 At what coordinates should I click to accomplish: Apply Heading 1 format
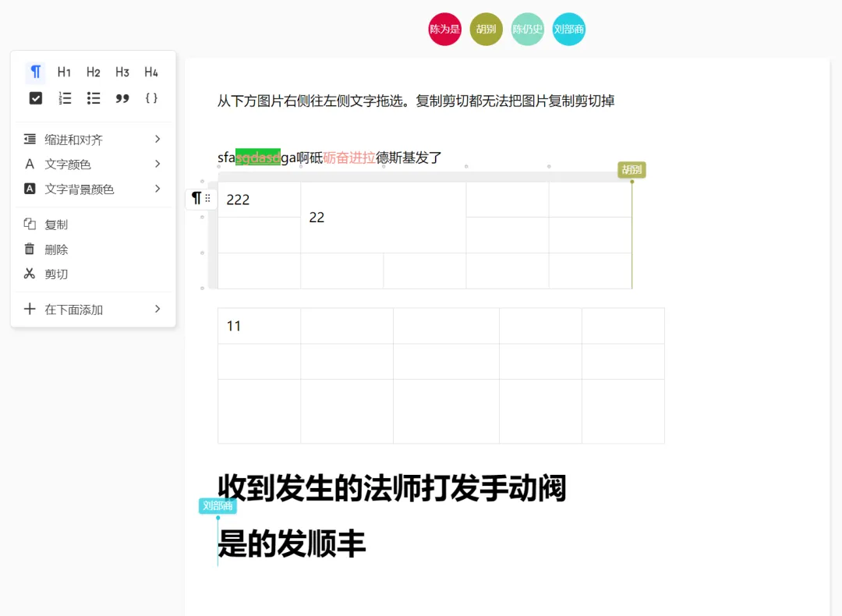coord(65,72)
